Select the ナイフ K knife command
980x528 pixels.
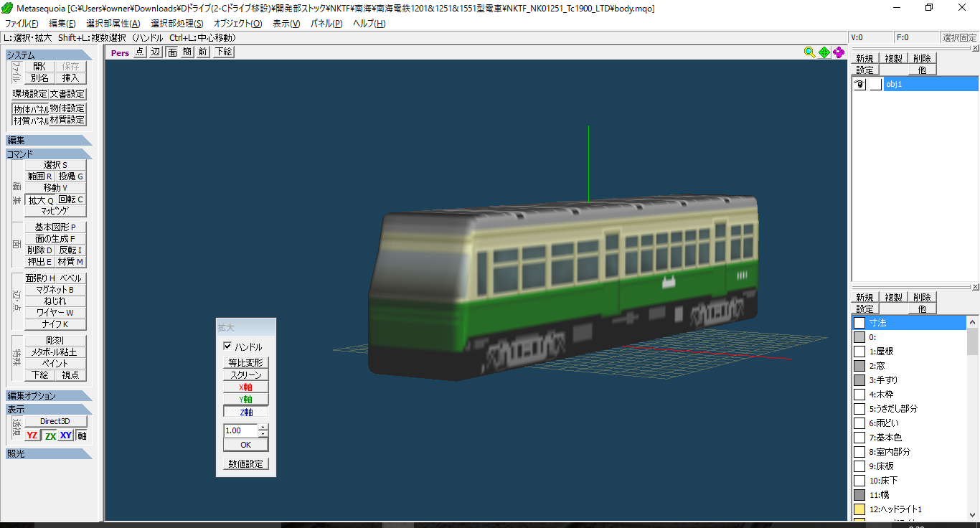pyautogui.click(x=55, y=324)
